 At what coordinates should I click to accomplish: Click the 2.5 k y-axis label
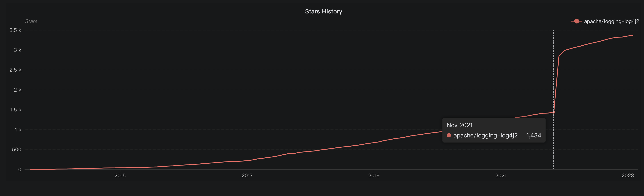pyautogui.click(x=15, y=70)
